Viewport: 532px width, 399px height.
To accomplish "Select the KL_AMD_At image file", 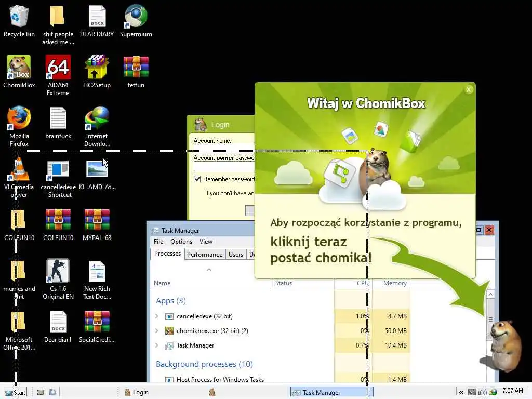I will pos(97,174).
